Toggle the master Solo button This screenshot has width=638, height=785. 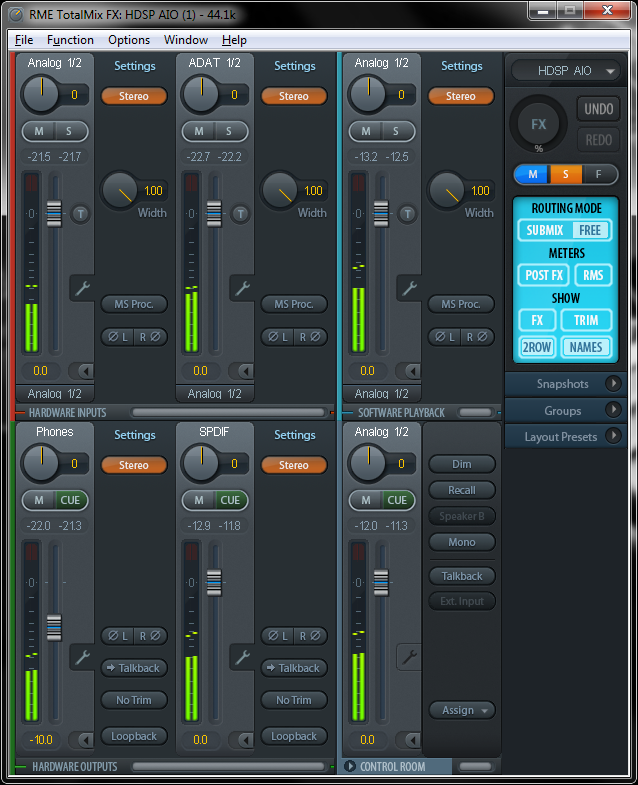[x=565, y=174]
